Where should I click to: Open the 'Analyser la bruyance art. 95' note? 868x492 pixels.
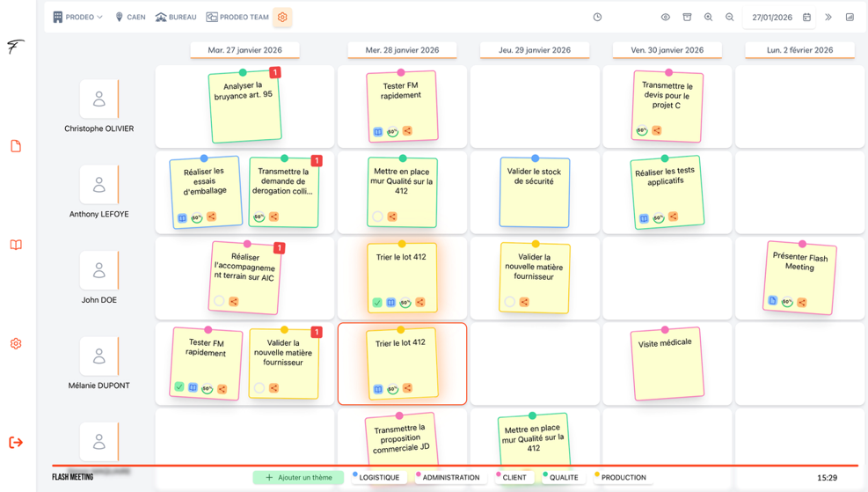[x=244, y=106]
